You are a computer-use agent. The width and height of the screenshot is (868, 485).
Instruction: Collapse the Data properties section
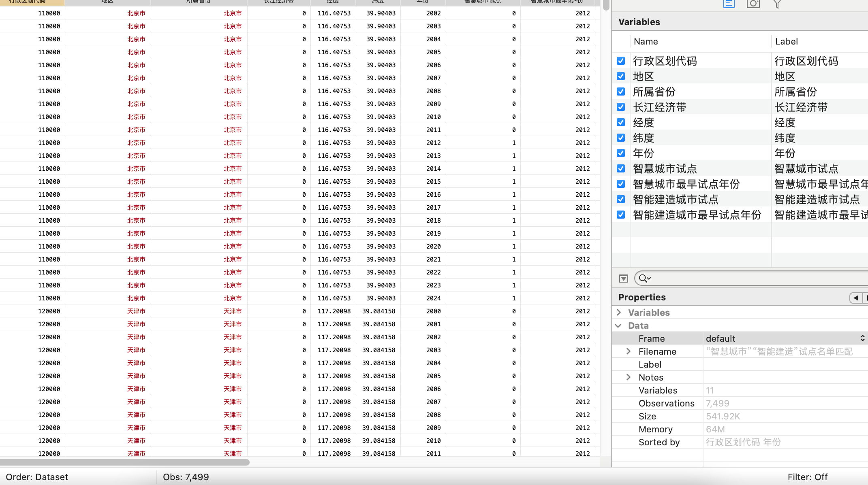click(x=618, y=325)
